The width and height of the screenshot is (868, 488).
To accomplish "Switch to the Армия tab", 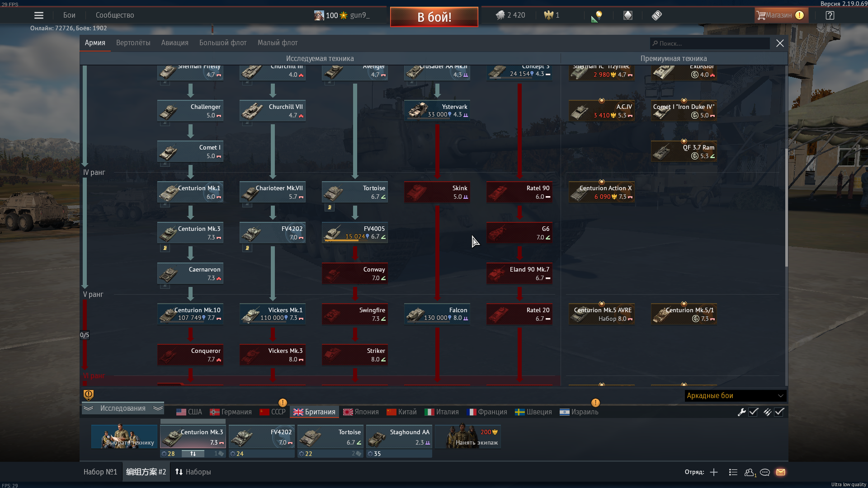I will 95,43.
